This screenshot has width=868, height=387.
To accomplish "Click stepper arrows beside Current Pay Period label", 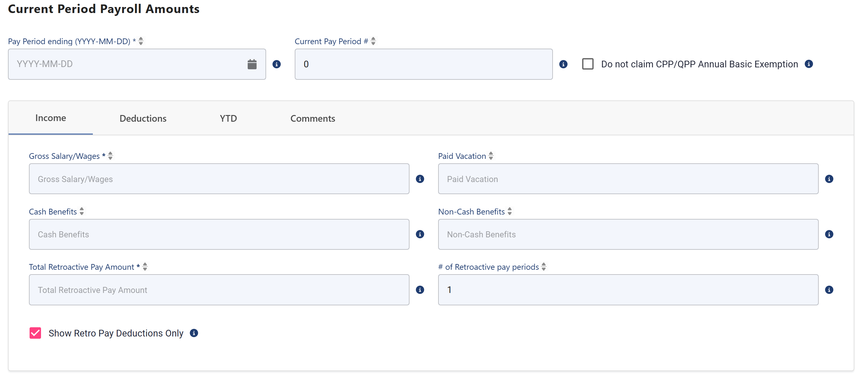I will 373,41.
